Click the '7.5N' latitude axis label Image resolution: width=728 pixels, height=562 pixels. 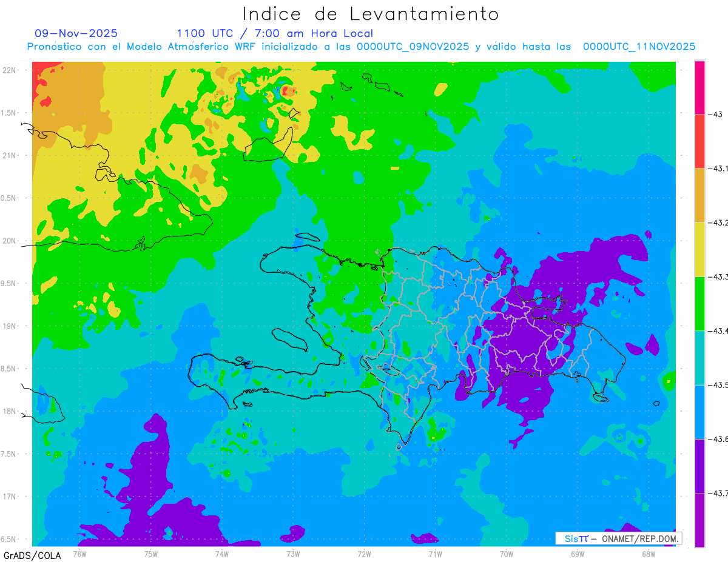click(x=8, y=454)
